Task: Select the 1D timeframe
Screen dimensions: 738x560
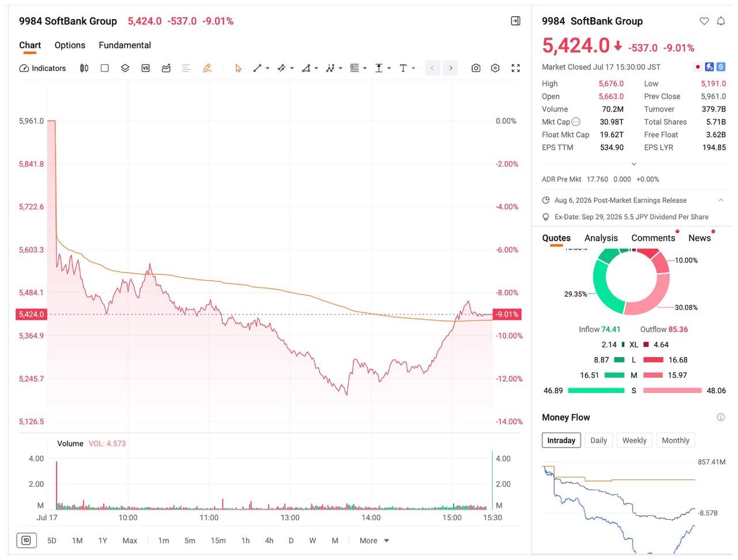Action: tap(27, 540)
